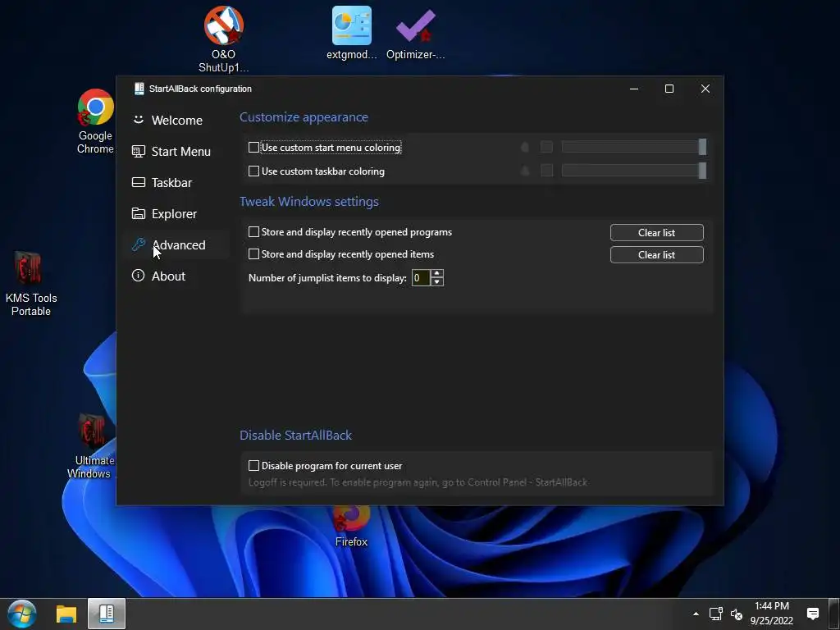Screen dimensions: 840x630
Task: Check Store and display recently opened items
Action: [x=254, y=254]
